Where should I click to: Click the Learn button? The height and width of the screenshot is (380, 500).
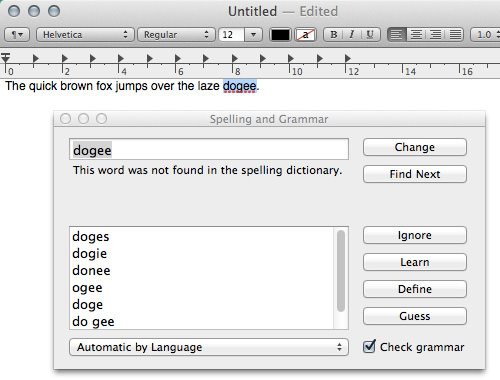pyautogui.click(x=415, y=262)
